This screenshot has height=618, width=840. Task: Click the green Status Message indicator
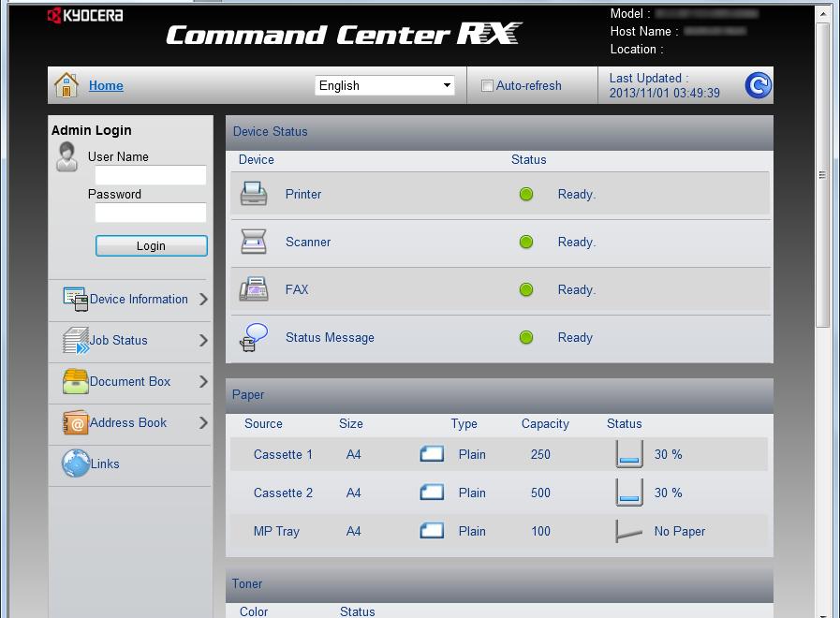coord(526,337)
